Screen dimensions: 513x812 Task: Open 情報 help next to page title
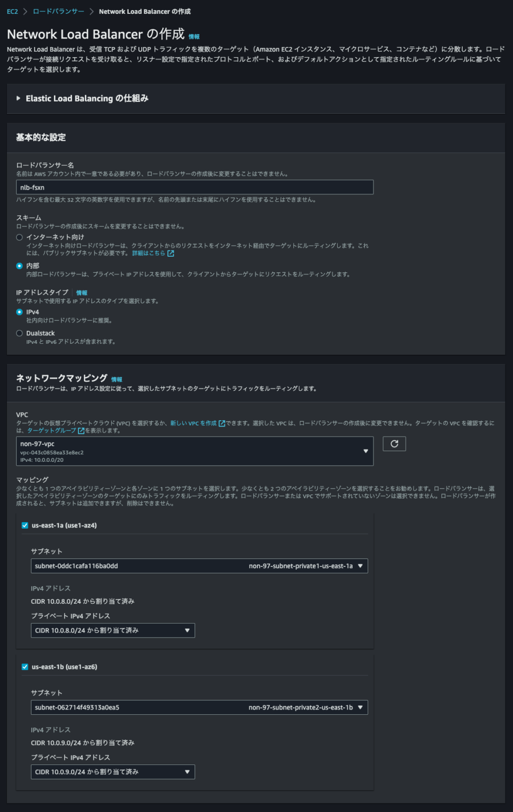[194, 36]
